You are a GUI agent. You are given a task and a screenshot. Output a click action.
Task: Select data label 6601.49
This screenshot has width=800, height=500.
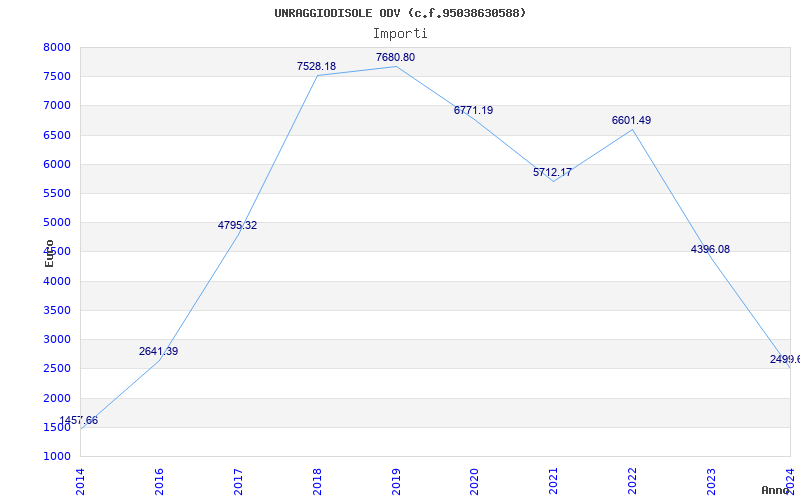point(632,120)
